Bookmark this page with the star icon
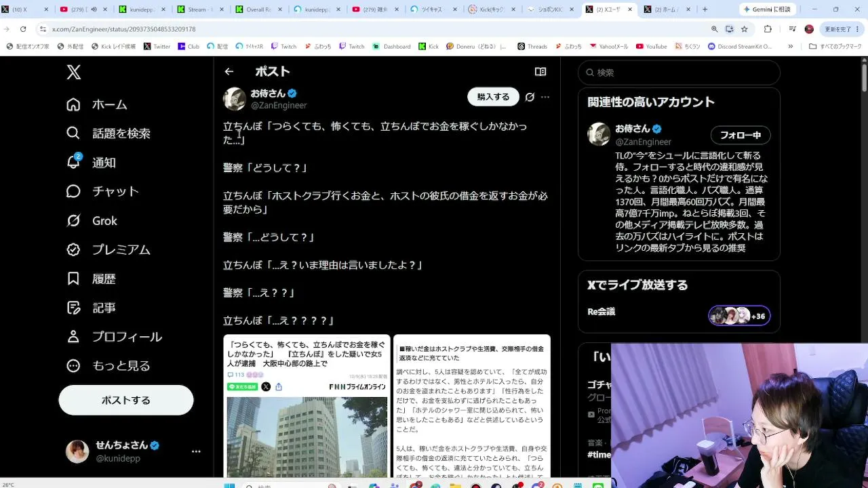 [745, 29]
